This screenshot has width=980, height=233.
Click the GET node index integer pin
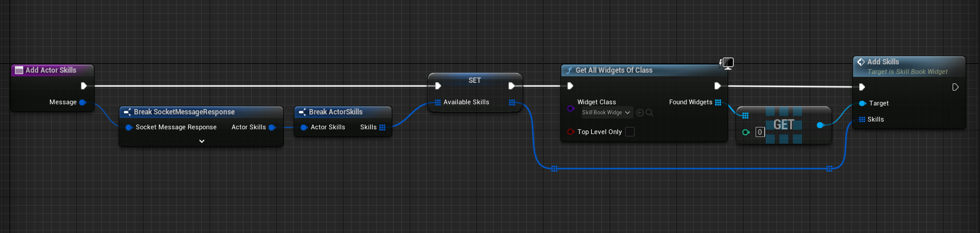[x=745, y=132]
